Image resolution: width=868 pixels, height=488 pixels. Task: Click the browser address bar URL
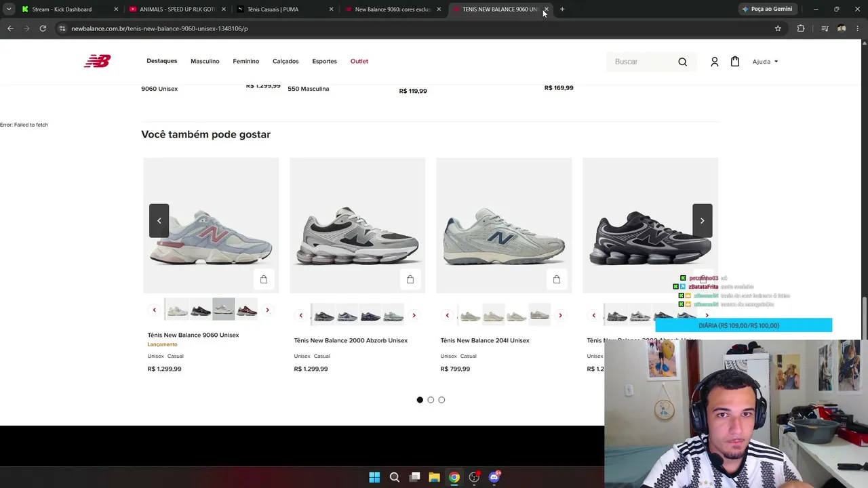coord(159,28)
